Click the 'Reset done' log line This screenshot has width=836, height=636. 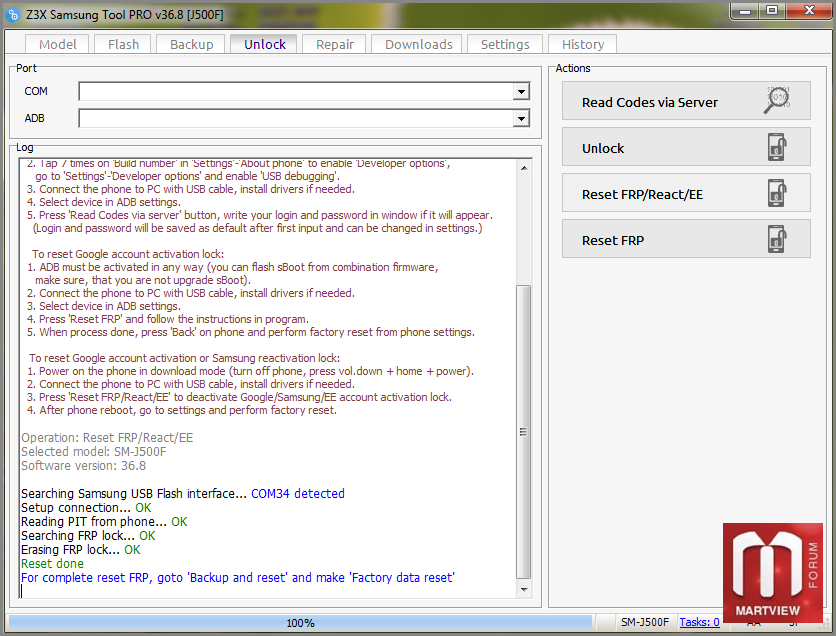point(52,563)
